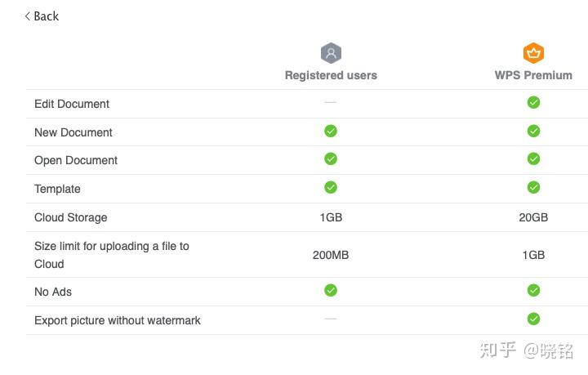Screen dimensions: 588x375
Task: Click Premium checkmark for No Ads
Action: pyautogui.click(x=533, y=290)
